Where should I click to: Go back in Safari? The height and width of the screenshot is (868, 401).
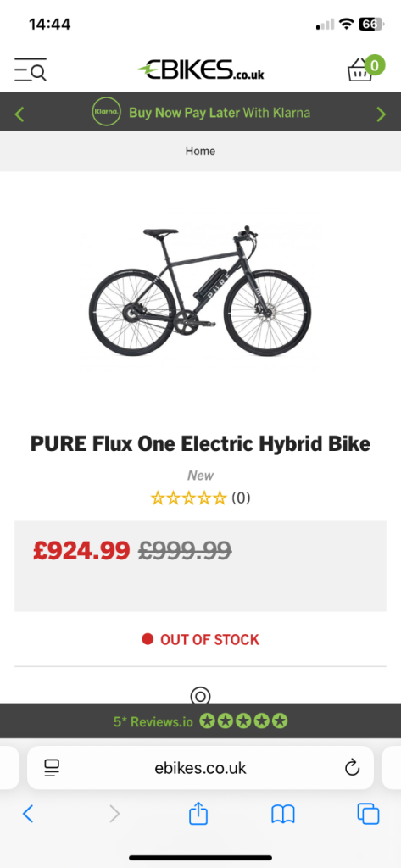point(28,814)
